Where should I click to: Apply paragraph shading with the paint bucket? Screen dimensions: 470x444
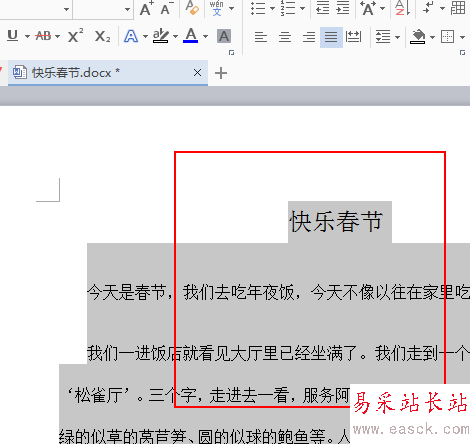[x=418, y=37]
